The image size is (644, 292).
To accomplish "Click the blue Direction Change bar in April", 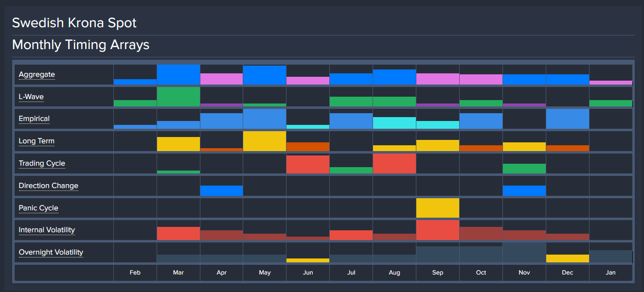I will (x=221, y=190).
